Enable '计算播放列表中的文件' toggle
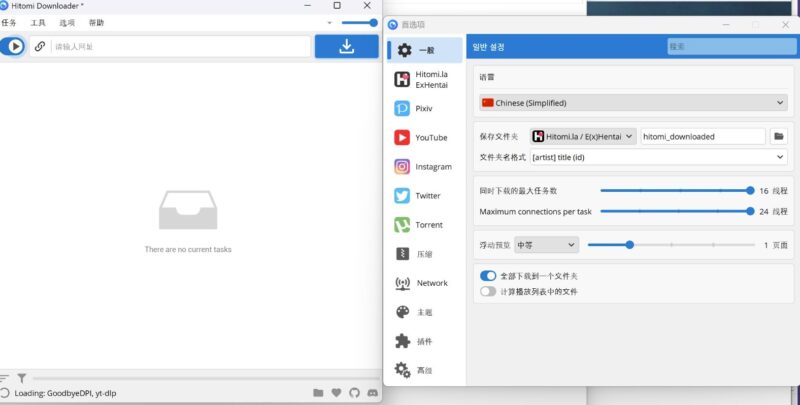Screen dimensions: 800x405 click(x=488, y=291)
